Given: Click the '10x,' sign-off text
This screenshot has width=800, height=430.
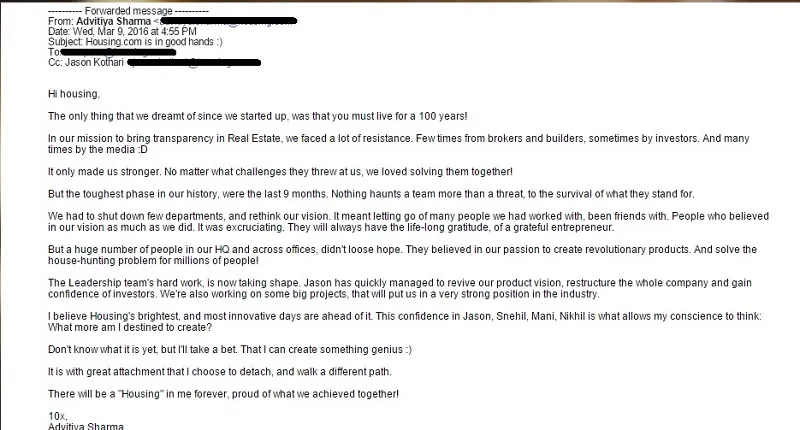Looking at the screenshot, I should 57,414.
